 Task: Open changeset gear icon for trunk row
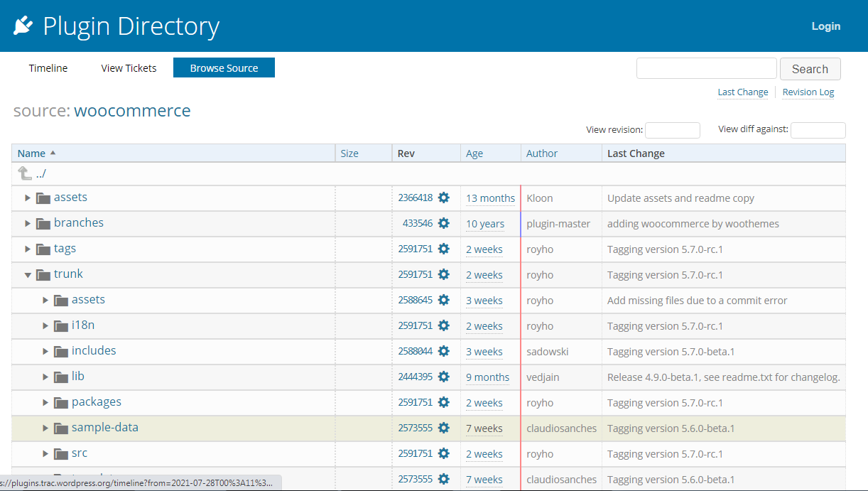click(444, 274)
